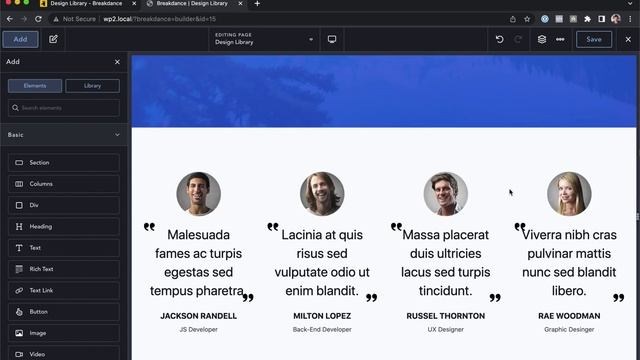640x360 pixels.
Task: Exit the builder with top-right X
Action: 628,40
